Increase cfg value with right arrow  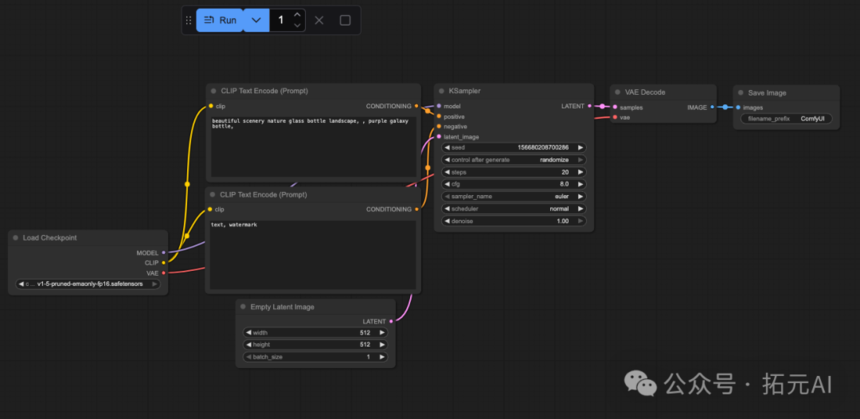pyautogui.click(x=580, y=184)
